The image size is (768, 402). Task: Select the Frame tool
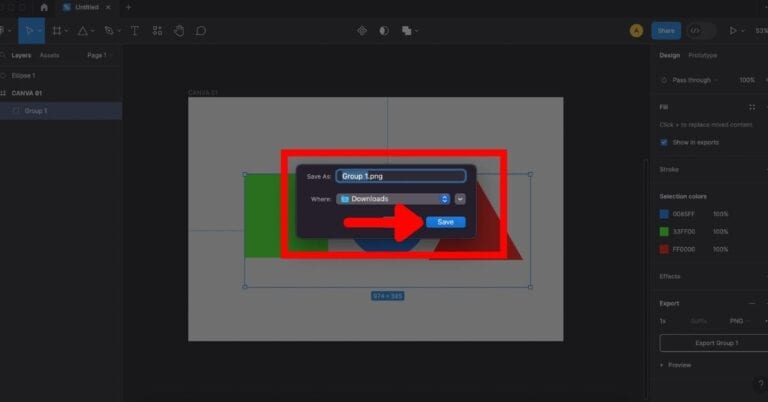coord(57,31)
